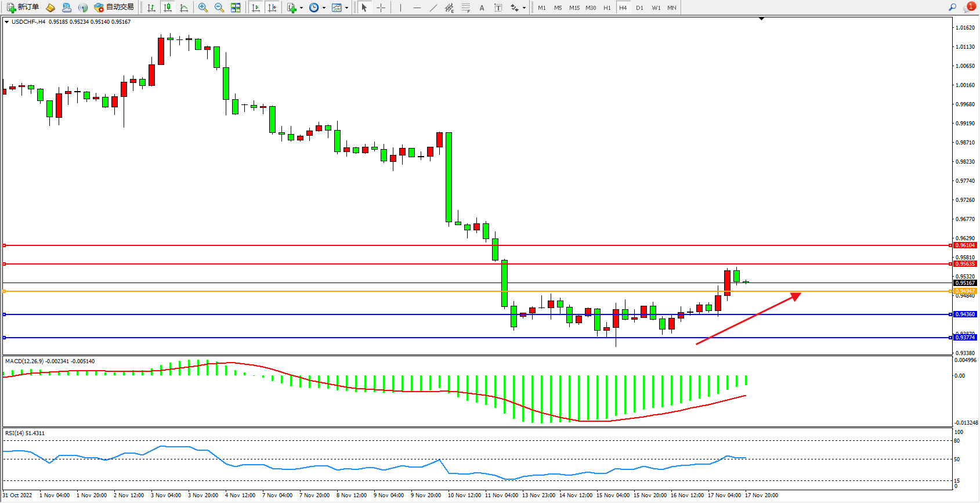Image resolution: width=980 pixels, height=503 pixels.
Task: Choose the text label tool
Action: [482, 8]
